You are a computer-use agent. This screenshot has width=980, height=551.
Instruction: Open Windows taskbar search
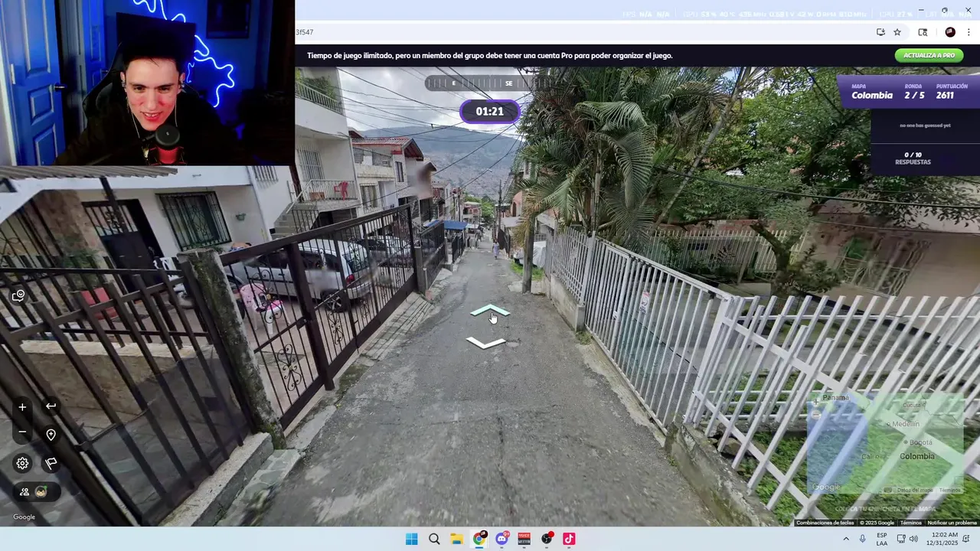coord(434,539)
